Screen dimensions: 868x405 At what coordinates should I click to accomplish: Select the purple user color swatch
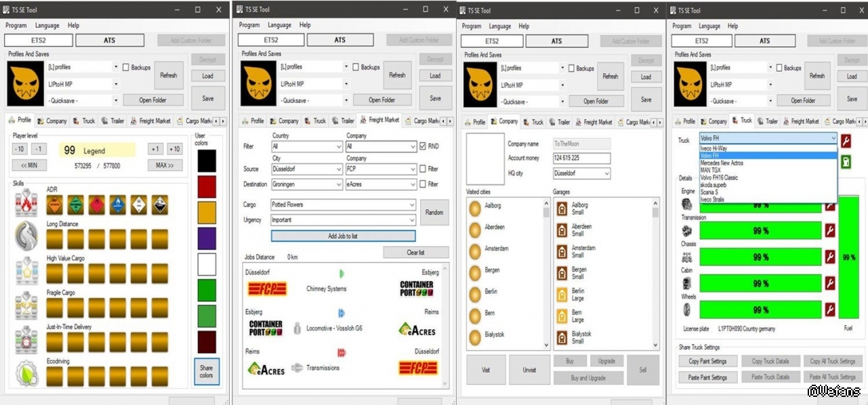click(x=206, y=238)
